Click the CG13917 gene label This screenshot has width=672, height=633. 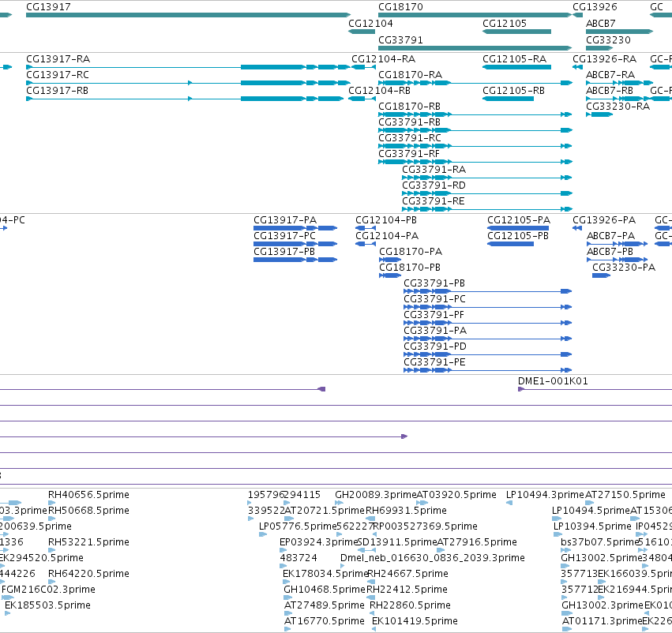[x=48, y=7]
